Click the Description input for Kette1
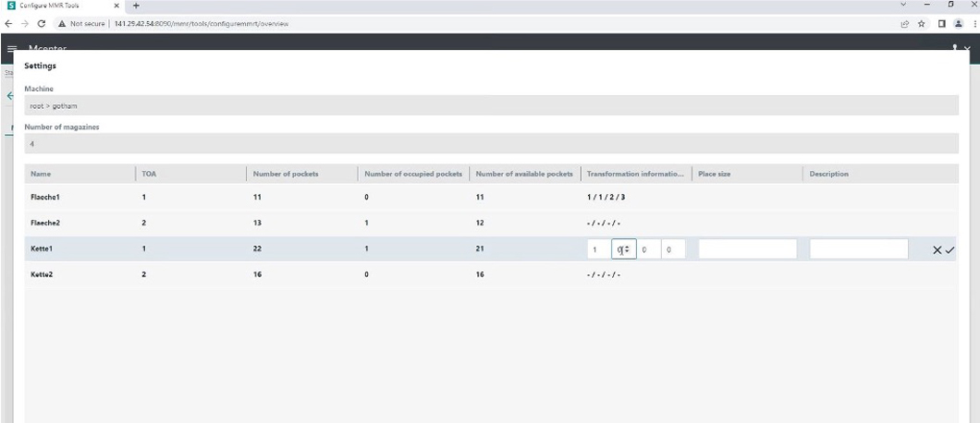 (x=858, y=249)
